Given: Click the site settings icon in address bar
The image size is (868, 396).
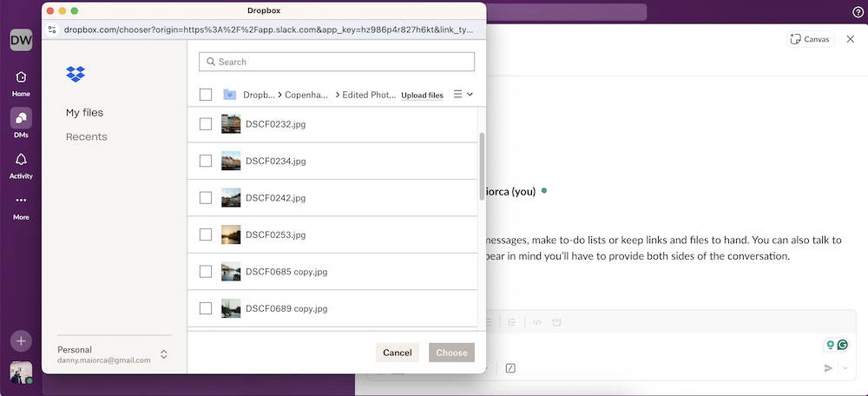Looking at the screenshot, I should [x=52, y=30].
